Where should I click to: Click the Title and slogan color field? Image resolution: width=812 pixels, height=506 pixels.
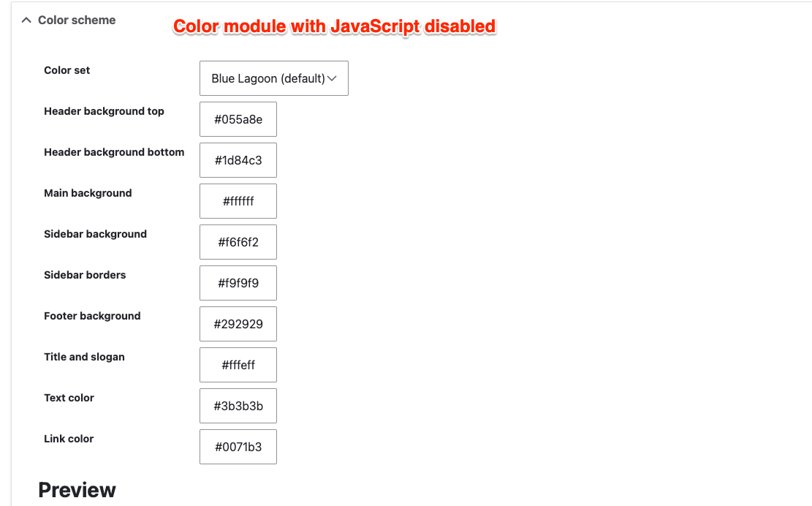(238, 365)
